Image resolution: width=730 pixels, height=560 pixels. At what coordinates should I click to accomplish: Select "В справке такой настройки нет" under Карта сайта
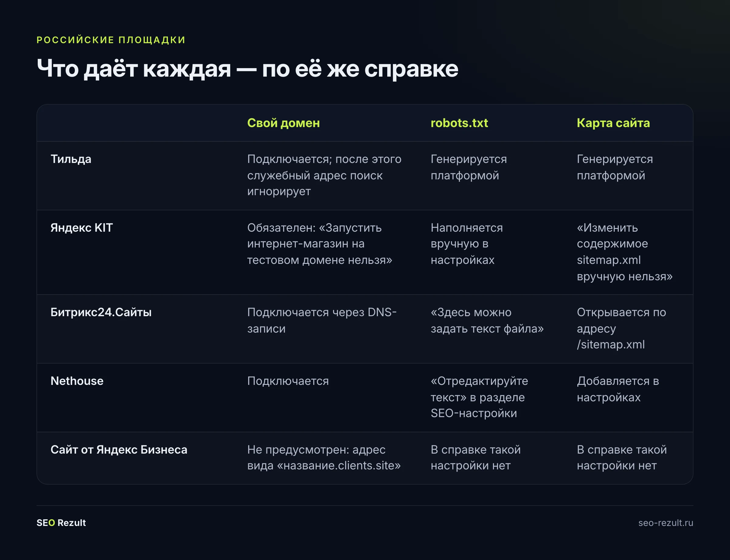pyautogui.click(x=622, y=458)
